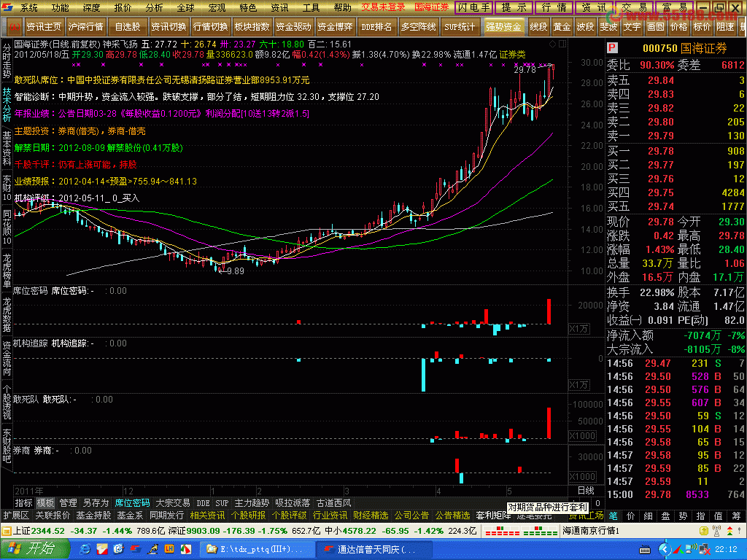Click the LH quick launch icon

tap(169, 550)
